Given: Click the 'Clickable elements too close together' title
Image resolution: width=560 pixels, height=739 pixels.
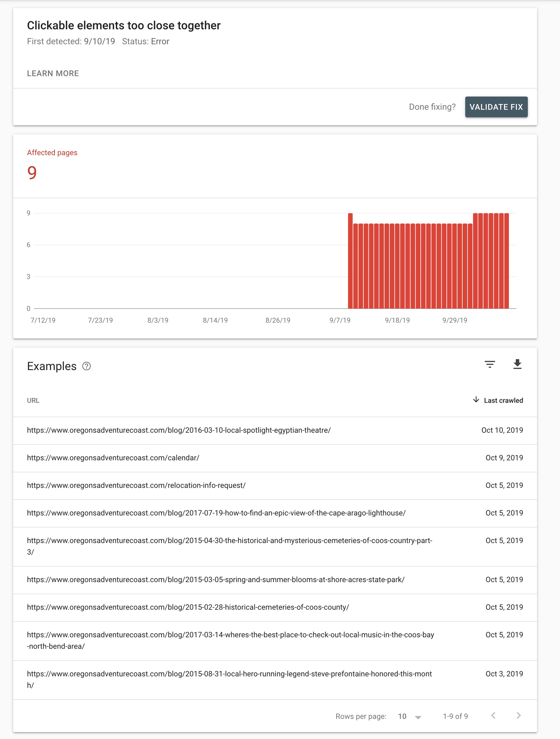Looking at the screenshot, I should [x=124, y=25].
